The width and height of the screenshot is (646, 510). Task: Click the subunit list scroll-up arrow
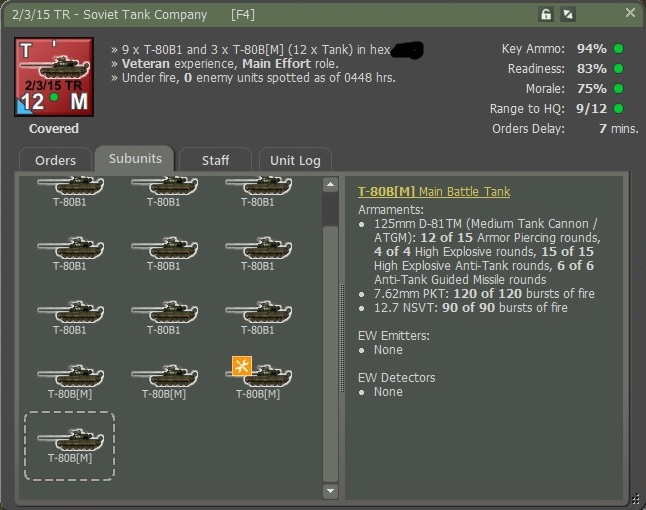pyautogui.click(x=330, y=184)
